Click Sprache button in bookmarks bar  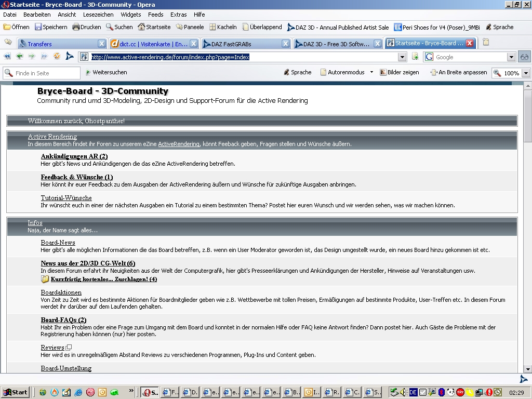coord(499,27)
